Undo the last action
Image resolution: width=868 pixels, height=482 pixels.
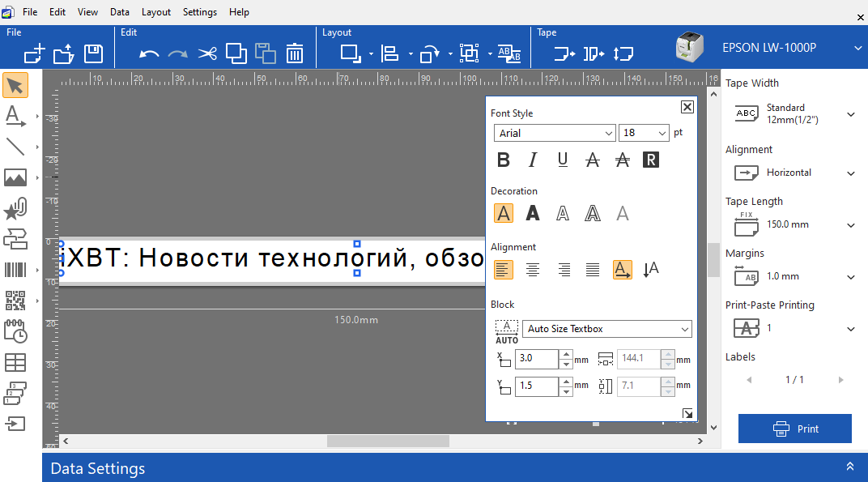[x=149, y=54]
